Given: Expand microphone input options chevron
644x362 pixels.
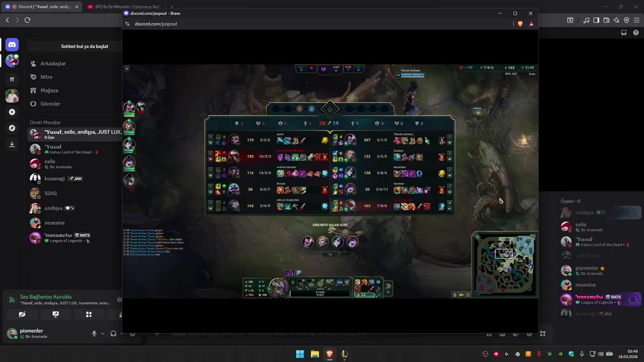Looking at the screenshot, I should click(103, 333).
